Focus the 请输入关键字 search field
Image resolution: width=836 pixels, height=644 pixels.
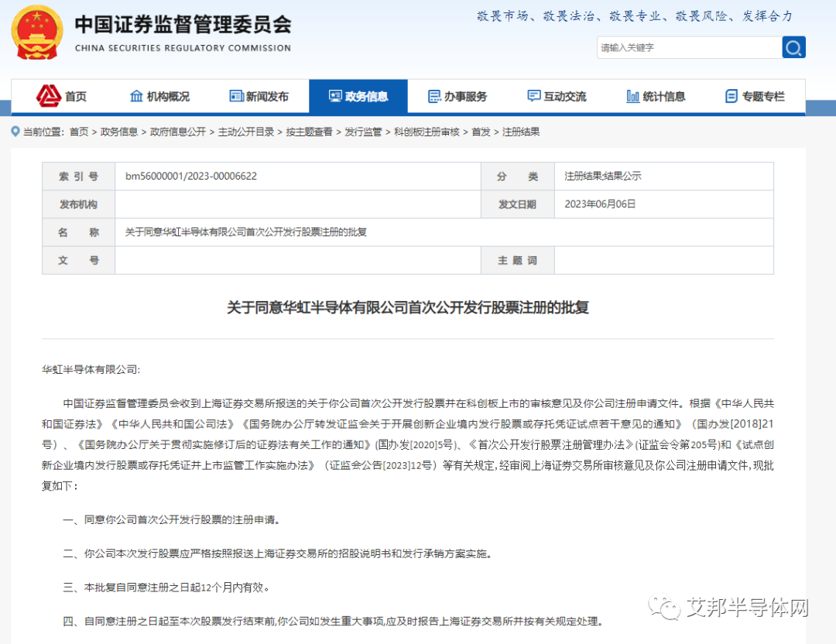click(690, 47)
